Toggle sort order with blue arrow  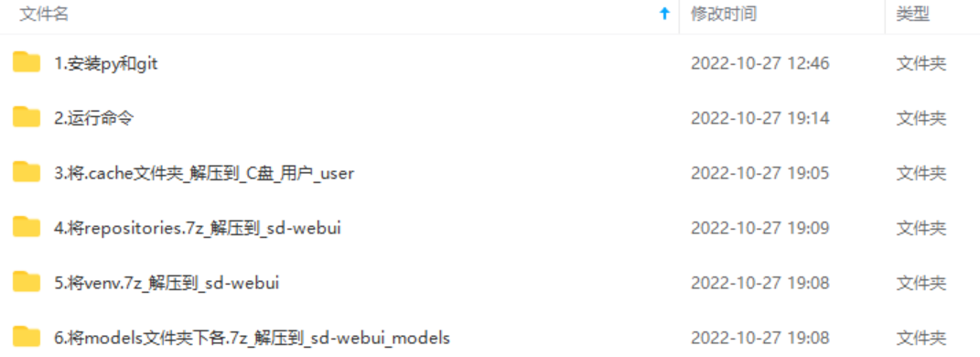[665, 15]
